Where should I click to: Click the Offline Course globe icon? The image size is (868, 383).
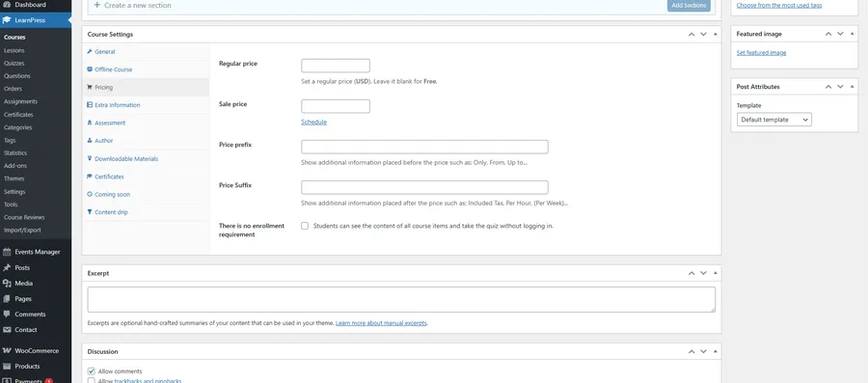pyautogui.click(x=90, y=69)
